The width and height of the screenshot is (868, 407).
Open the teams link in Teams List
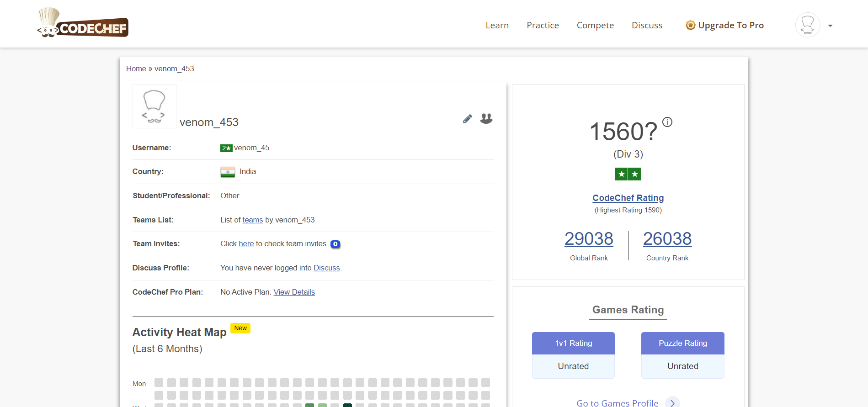(x=253, y=220)
